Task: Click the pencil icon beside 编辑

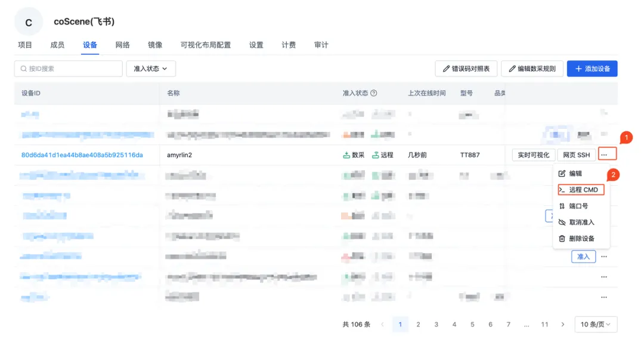Action: coord(562,174)
